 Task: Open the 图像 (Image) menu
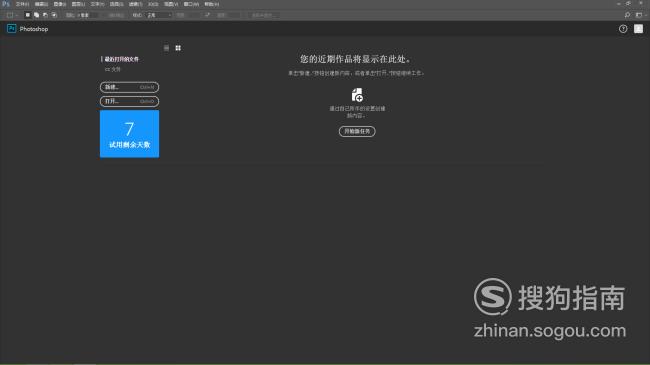coord(60,4)
